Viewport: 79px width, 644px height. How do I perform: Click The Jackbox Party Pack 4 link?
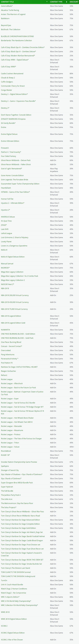(x=11, y=495)
